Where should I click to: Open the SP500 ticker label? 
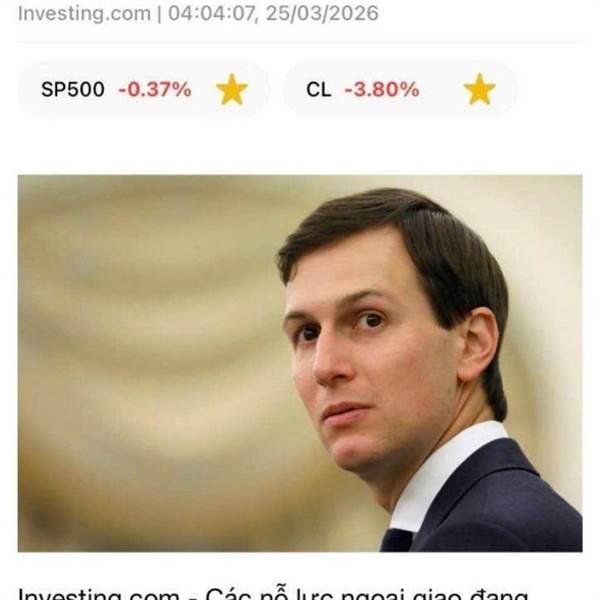click(x=73, y=90)
